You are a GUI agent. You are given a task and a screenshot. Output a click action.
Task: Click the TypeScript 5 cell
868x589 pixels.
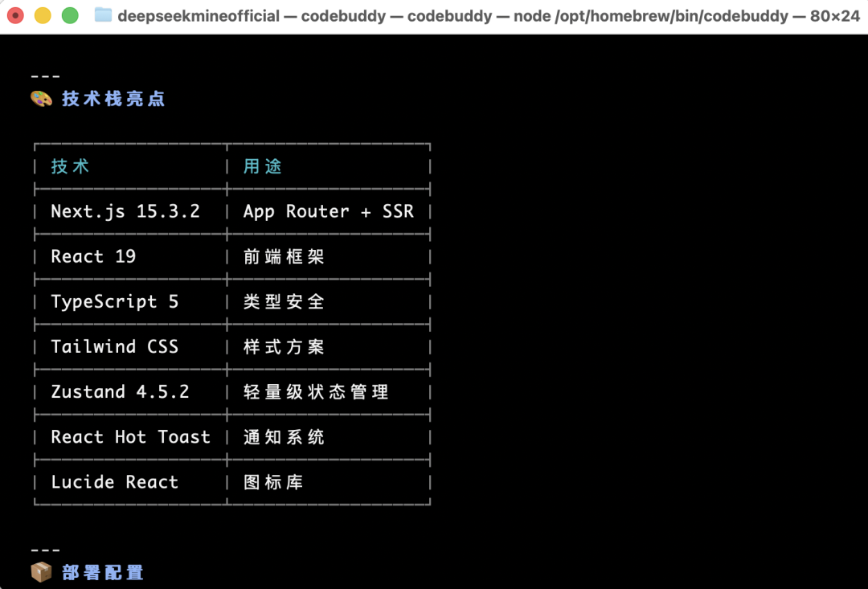click(x=114, y=301)
